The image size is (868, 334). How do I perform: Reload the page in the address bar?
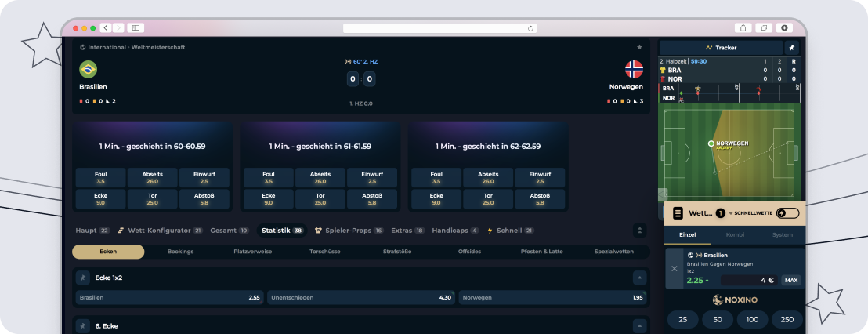[530, 28]
